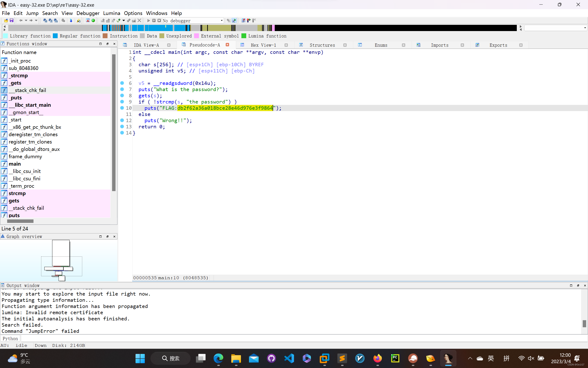Toggle breakpoint dot on line 12
588x368 pixels.
tap(122, 120)
